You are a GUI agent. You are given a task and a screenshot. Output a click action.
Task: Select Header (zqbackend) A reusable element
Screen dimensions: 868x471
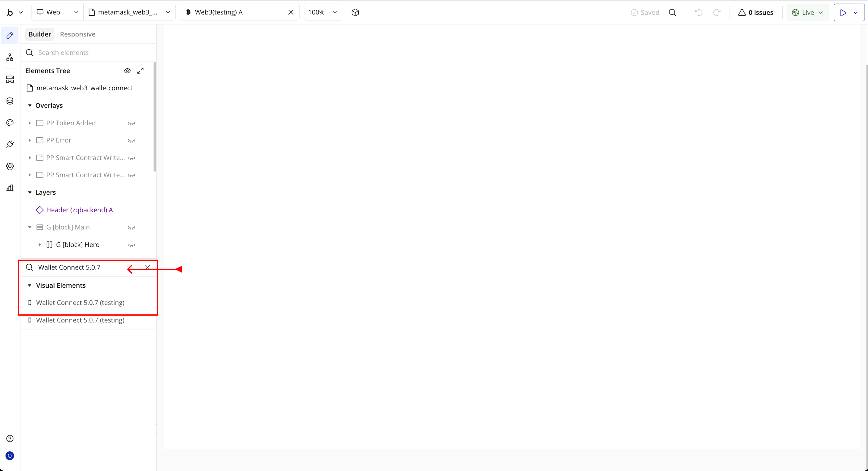click(79, 210)
